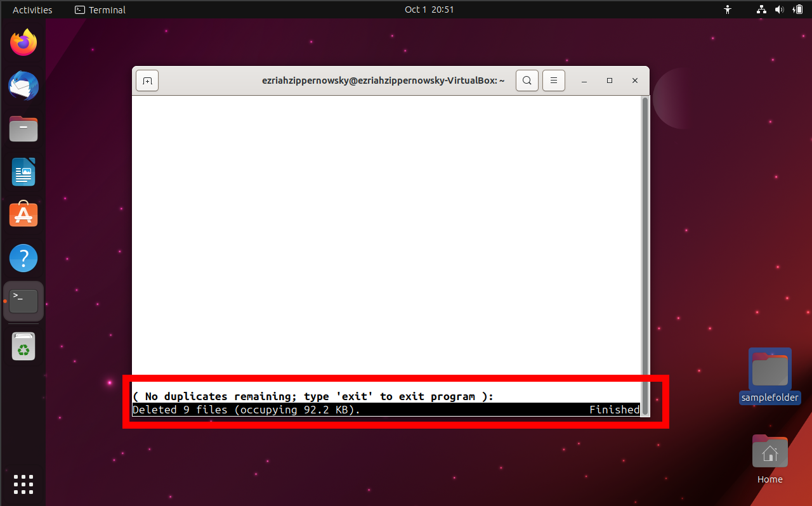The image size is (812, 506).
Task: Open Firefox from the dock
Action: [x=23, y=42]
